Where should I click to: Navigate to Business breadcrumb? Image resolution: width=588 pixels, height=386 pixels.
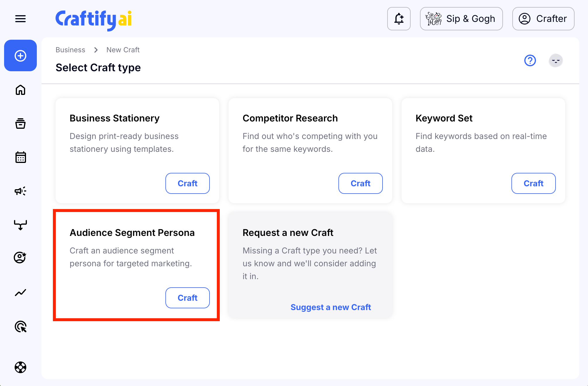[x=70, y=50]
